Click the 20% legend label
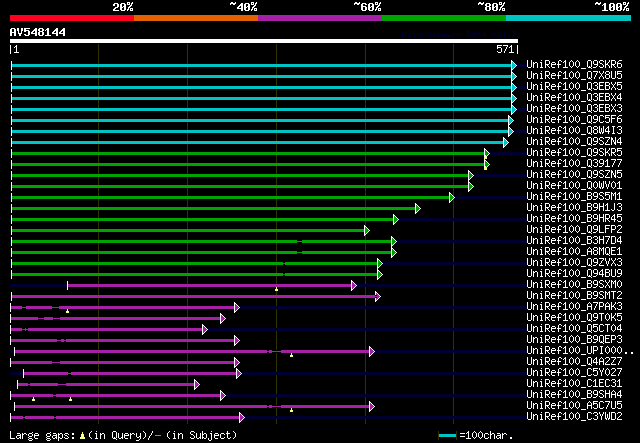The height and width of the screenshot is (443, 640). (x=123, y=7)
